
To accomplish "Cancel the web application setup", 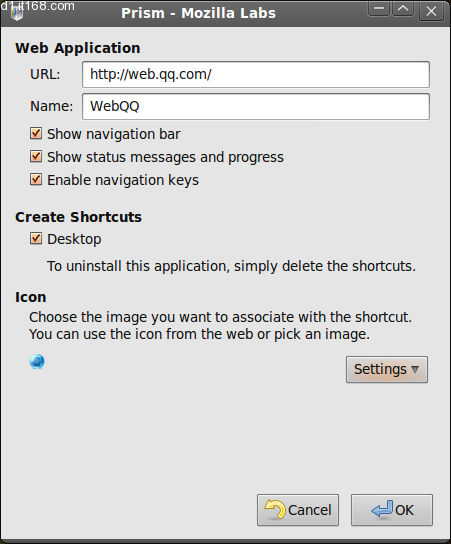I will tap(298, 510).
